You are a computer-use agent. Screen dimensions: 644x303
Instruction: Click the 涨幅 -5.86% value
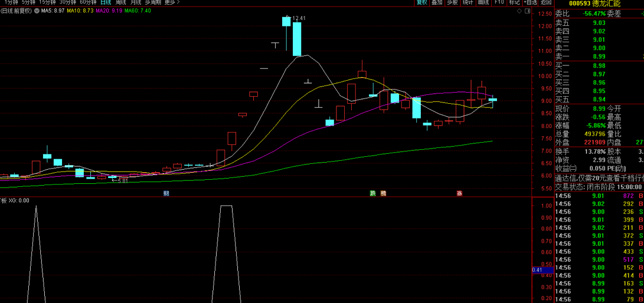[595, 126]
